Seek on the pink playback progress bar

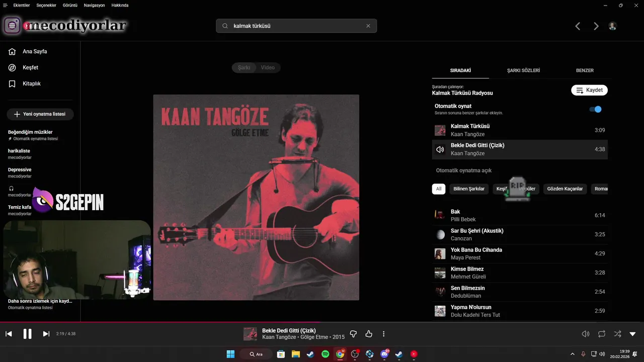[322, 322]
